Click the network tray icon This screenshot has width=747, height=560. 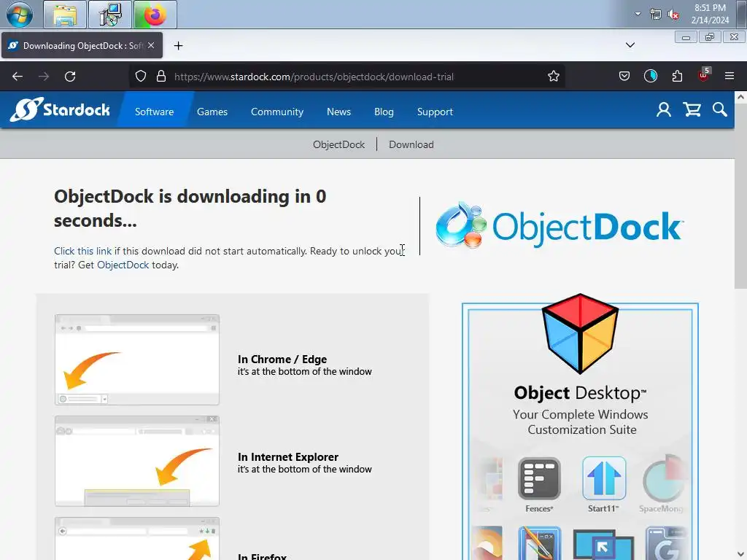click(656, 15)
